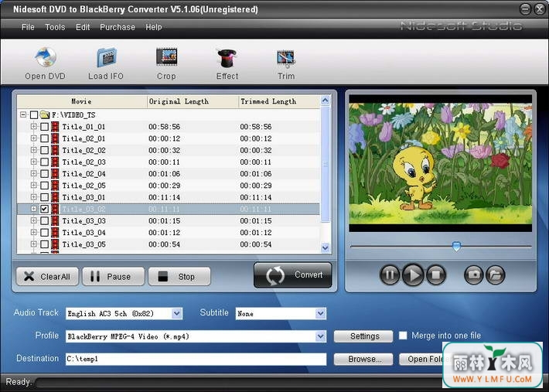
Task: Check the Title_03_03 checkbox
Action: 45,221
